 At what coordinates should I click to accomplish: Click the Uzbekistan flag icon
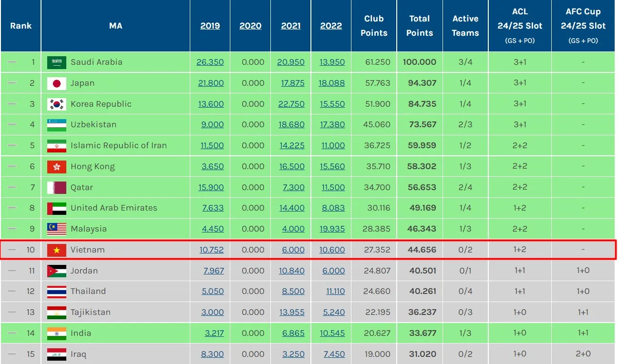click(56, 125)
